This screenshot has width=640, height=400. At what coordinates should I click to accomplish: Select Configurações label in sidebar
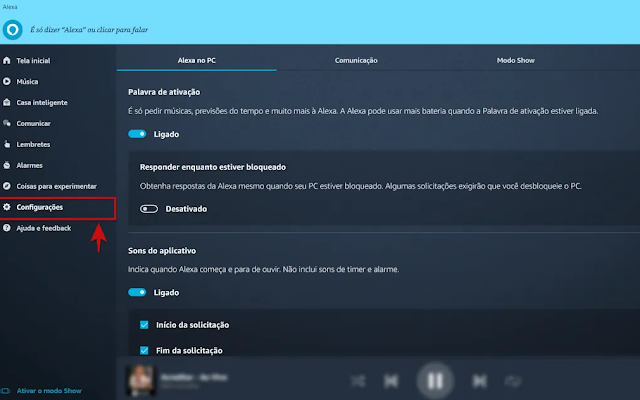(40, 207)
